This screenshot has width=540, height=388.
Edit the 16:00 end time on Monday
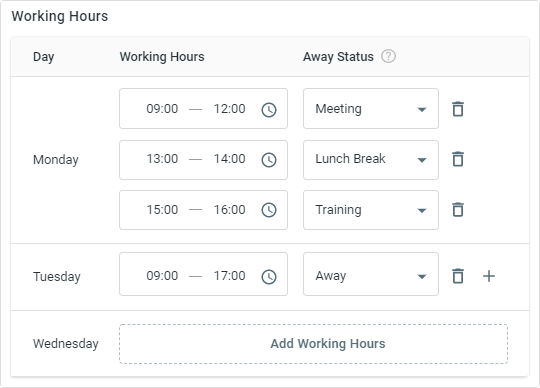(x=230, y=210)
